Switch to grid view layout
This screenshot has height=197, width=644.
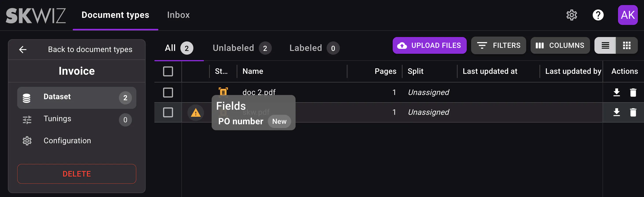pyautogui.click(x=627, y=45)
